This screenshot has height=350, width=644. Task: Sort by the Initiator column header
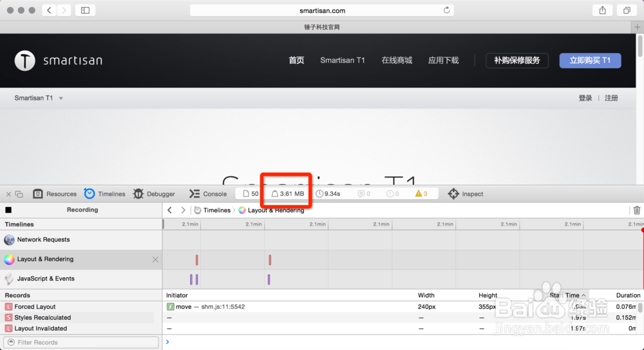pos(176,295)
